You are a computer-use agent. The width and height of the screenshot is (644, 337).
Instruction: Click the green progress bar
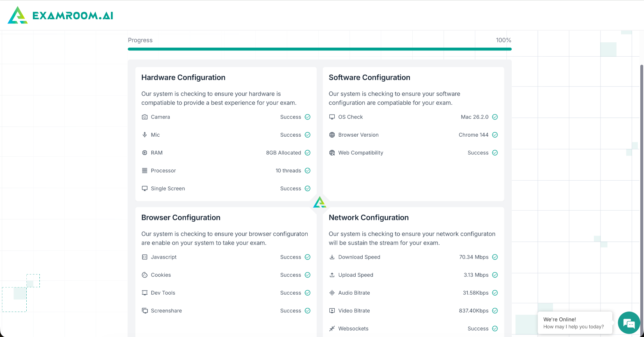pyautogui.click(x=320, y=49)
